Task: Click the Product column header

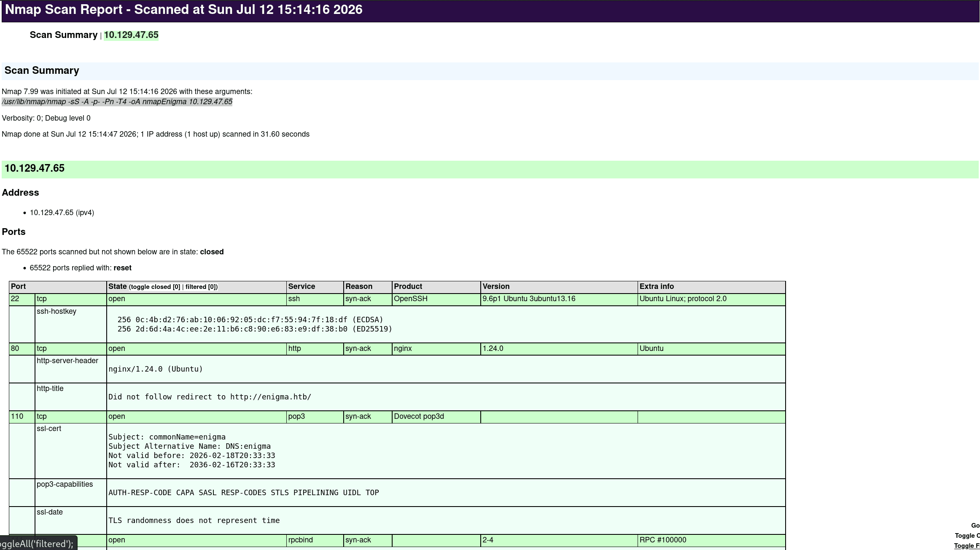Action: tap(436, 287)
